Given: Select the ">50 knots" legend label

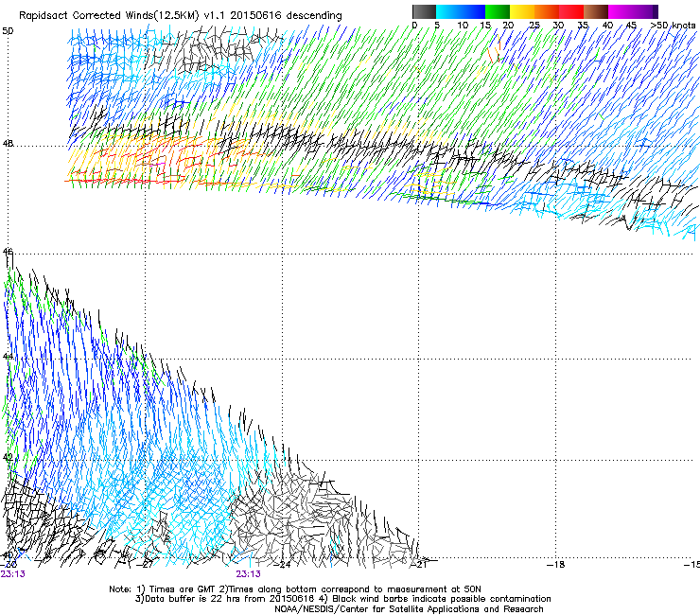Looking at the screenshot, I should (x=673, y=26).
